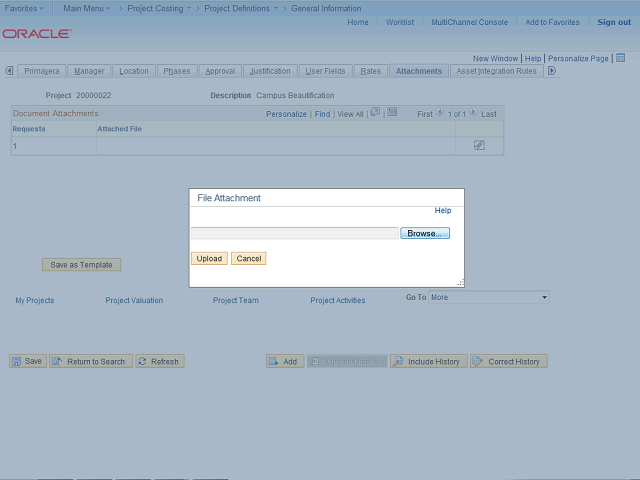Click Personalize Page link

pos(578,58)
